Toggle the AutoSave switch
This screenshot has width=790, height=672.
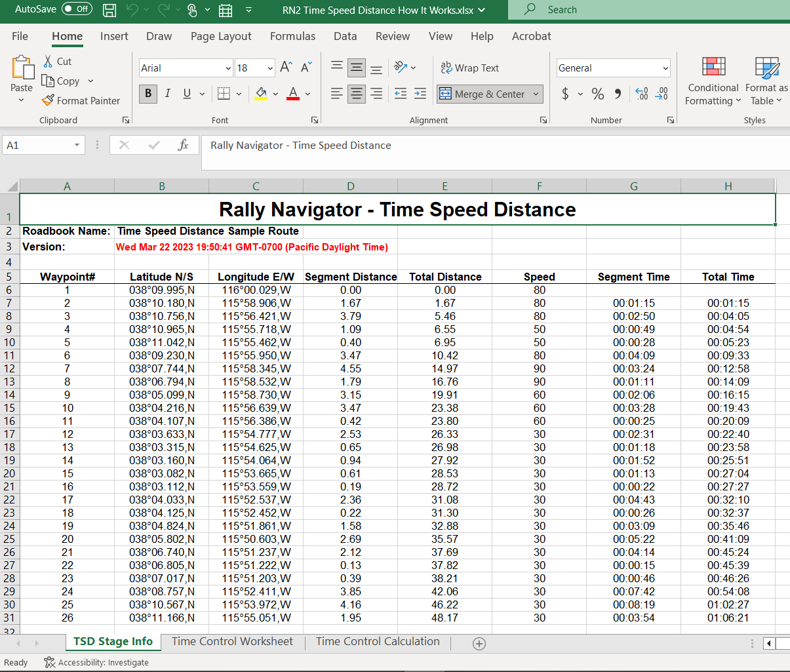77,9
